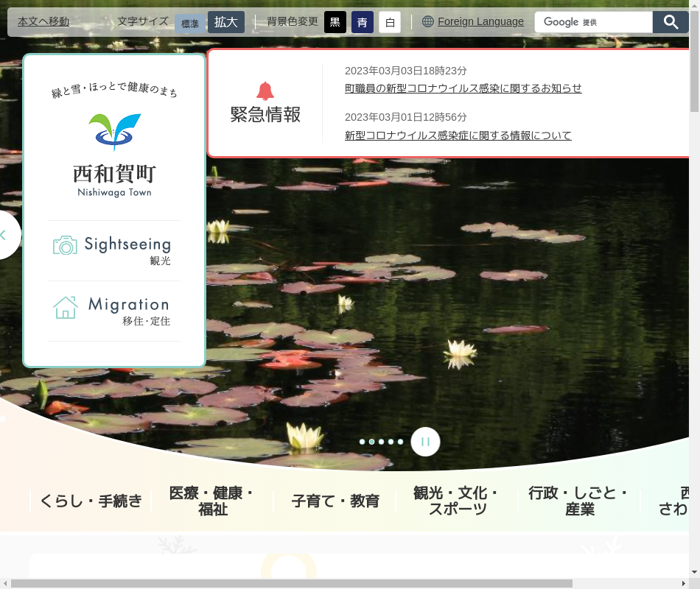Open the 行政・しごと・産業 menu

579,501
